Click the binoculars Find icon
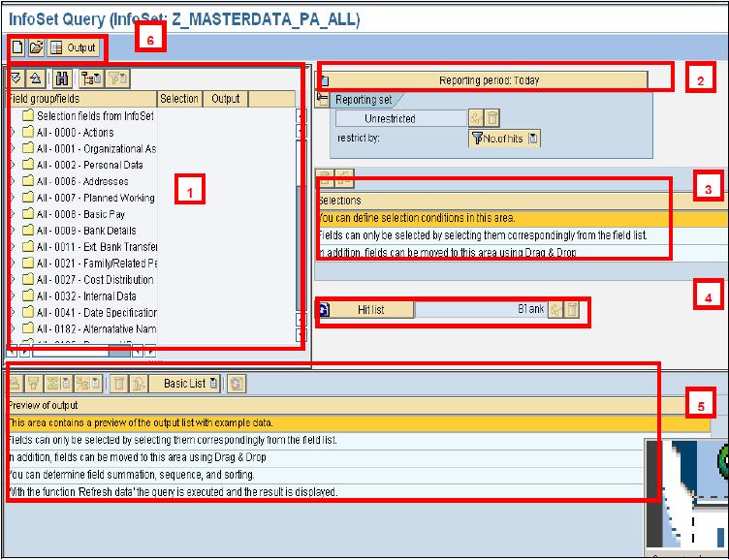This screenshot has width=729, height=560. pyautogui.click(x=62, y=79)
